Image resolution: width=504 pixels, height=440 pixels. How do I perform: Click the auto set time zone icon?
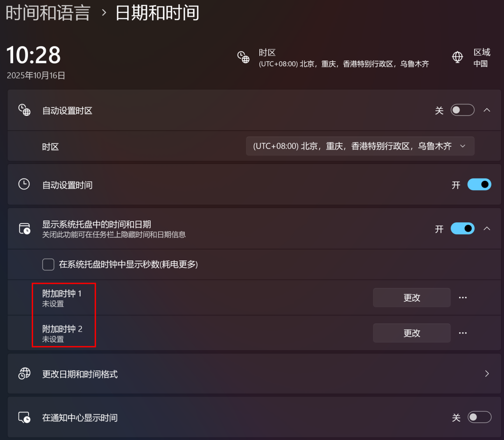[x=24, y=110]
